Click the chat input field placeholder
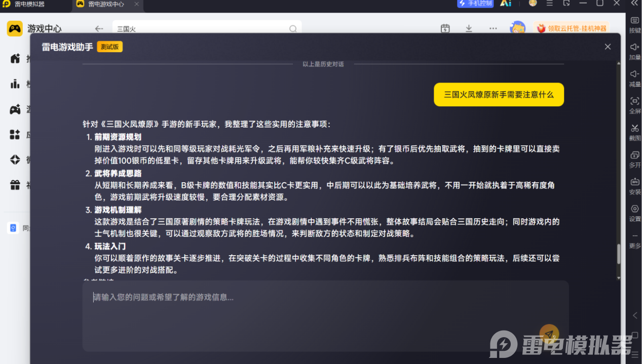Viewport: 642px width, 364px height. pyautogui.click(x=163, y=297)
